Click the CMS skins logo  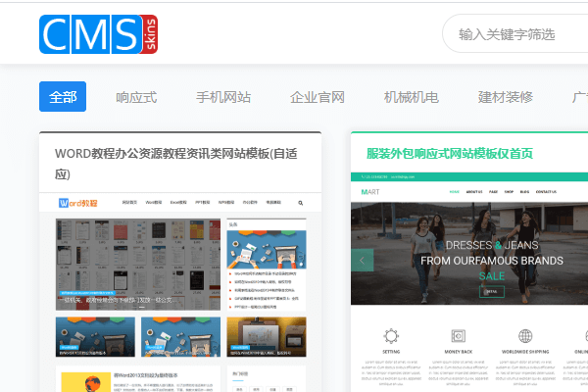pos(98,34)
